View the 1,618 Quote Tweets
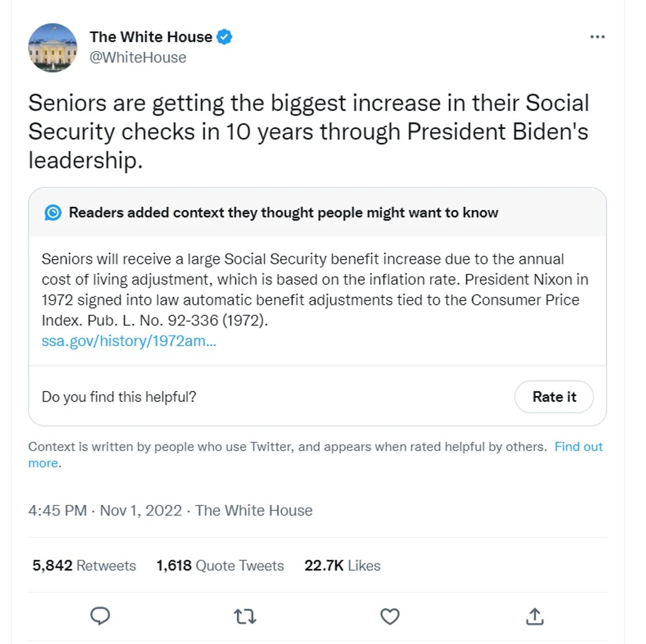 click(220, 566)
